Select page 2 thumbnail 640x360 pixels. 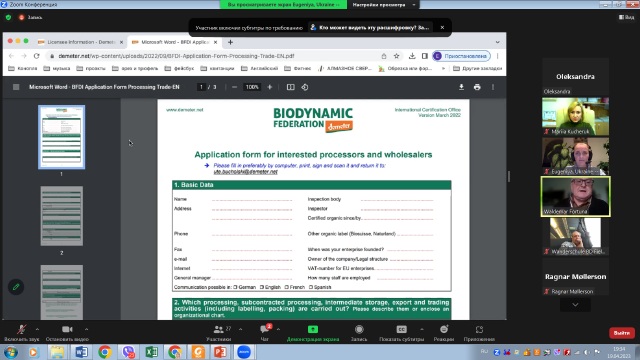(x=62, y=216)
